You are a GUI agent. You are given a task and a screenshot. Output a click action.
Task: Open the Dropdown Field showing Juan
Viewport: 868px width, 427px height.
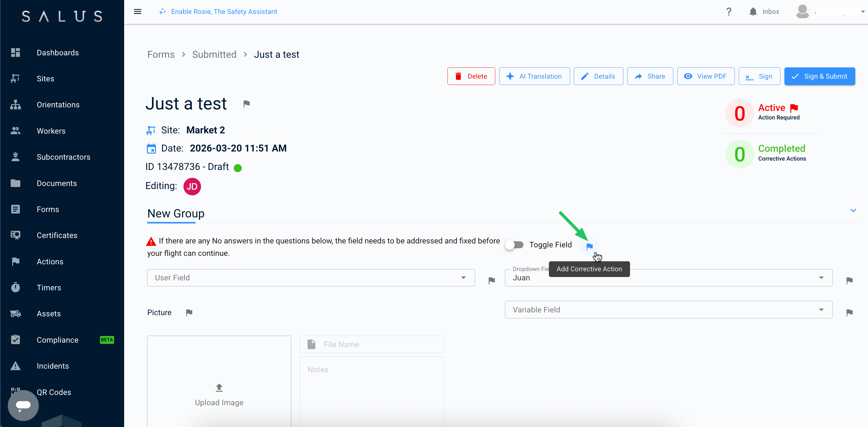668,278
